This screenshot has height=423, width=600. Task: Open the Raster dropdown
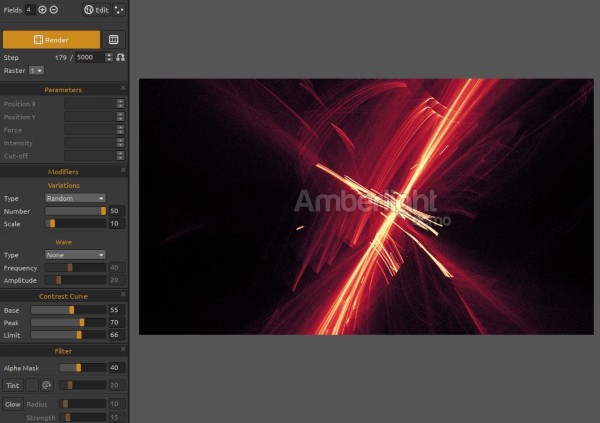click(37, 70)
